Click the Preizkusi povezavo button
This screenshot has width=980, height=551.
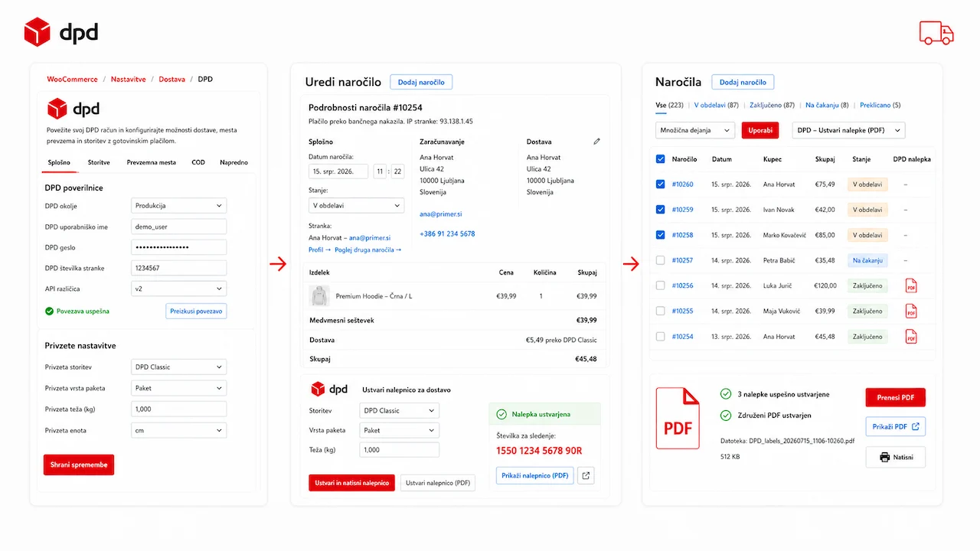[196, 311]
